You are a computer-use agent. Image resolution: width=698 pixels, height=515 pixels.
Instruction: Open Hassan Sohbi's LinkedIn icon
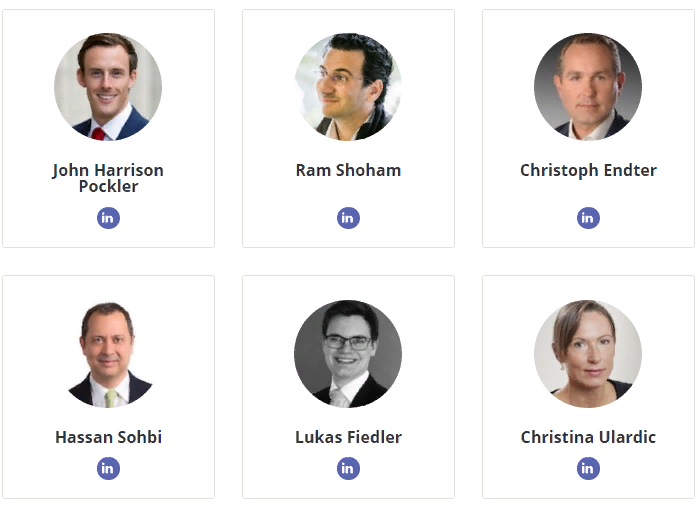click(108, 468)
